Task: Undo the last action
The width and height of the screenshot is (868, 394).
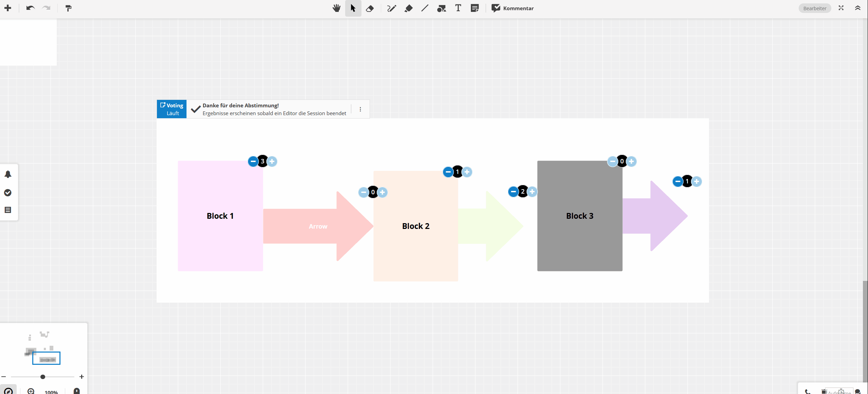Action: click(30, 8)
